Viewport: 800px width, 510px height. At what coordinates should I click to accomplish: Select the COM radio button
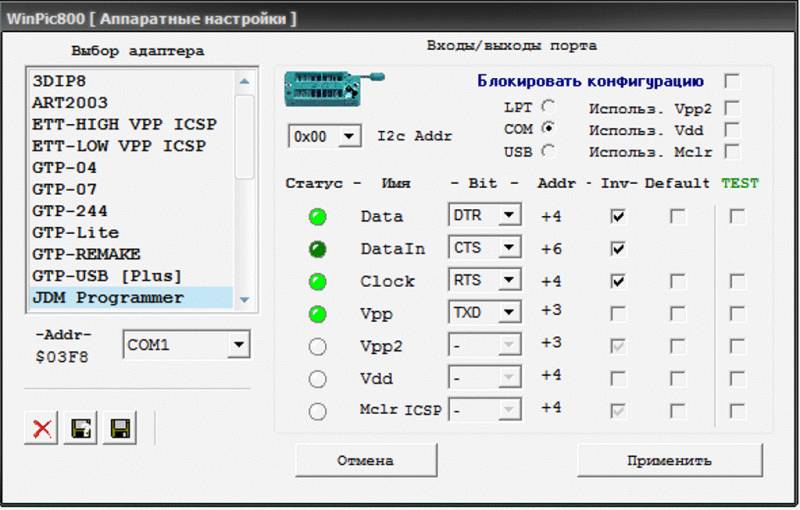(x=548, y=128)
